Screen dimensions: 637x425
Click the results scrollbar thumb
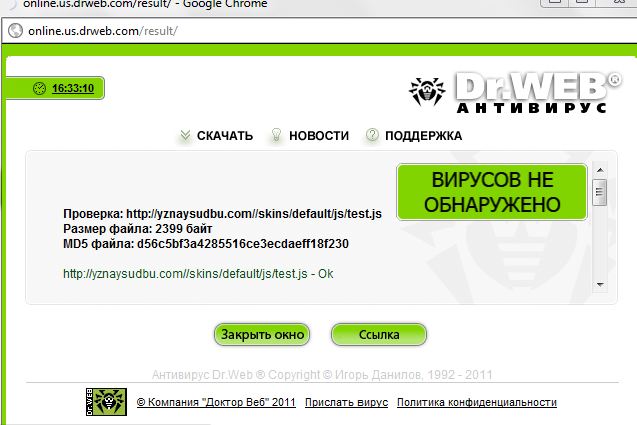(600, 192)
